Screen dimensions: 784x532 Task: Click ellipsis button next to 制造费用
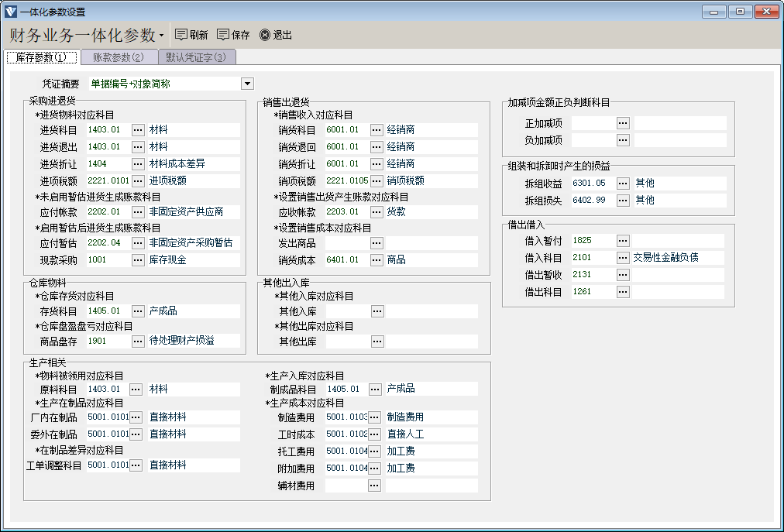point(374,417)
